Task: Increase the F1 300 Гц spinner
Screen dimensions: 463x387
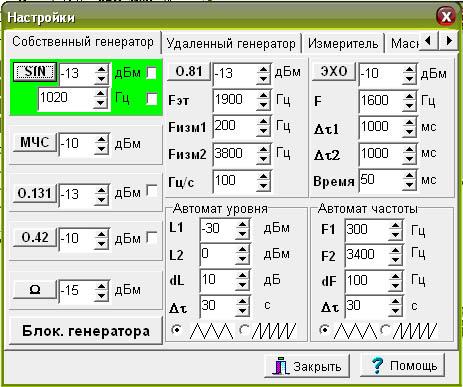Action: tap(395, 225)
